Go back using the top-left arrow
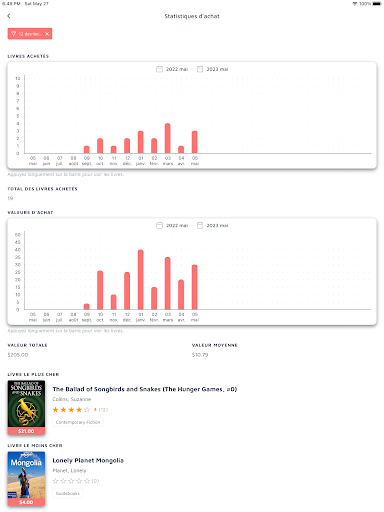Screen dimensions: 384x512 pyautogui.click(x=9, y=16)
